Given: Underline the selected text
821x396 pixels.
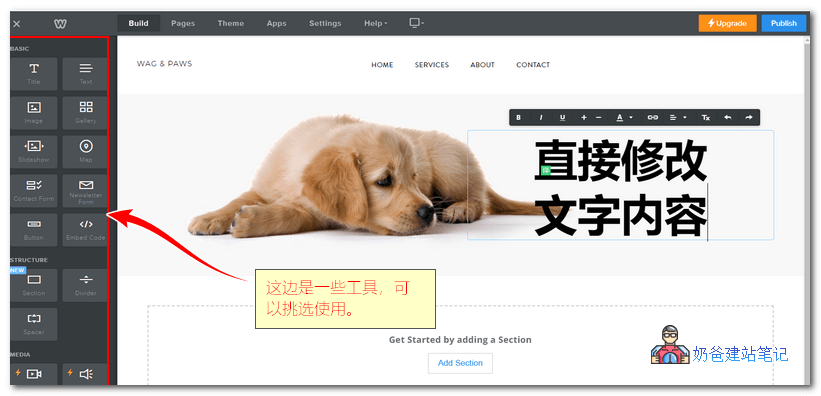Looking at the screenshot, I should coord(562,117).
